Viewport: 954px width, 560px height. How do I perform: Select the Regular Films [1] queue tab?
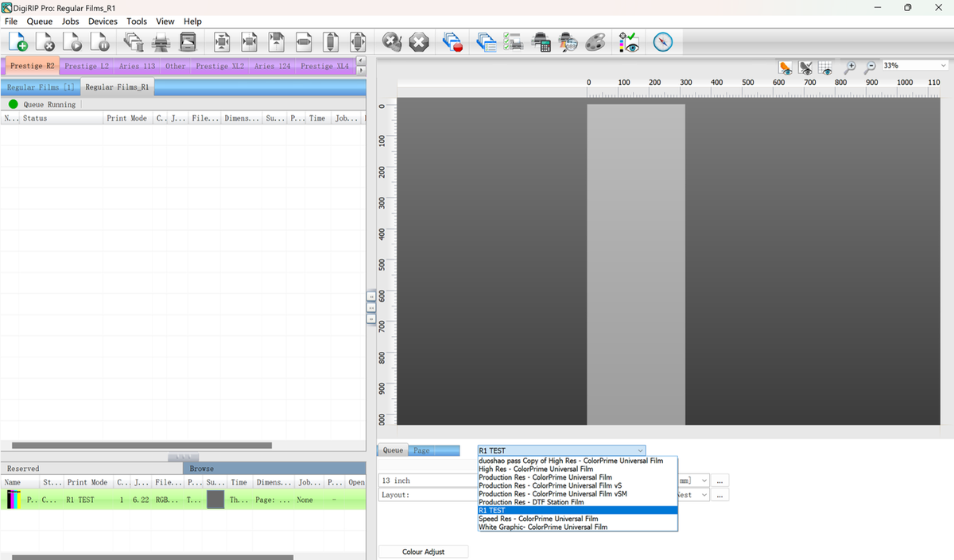coord(41,87)
